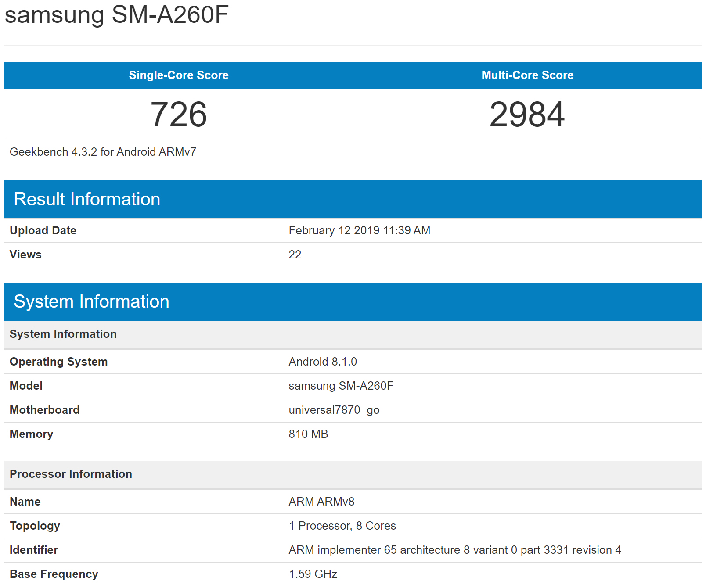Click the memory value 810 MB
Screen dimensions: 706x588
(x=308, y=434)
